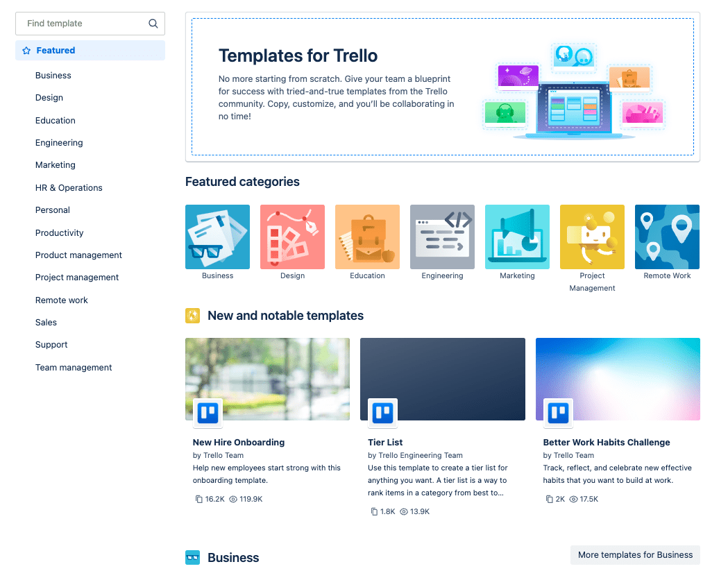
Task: Click the 'New and notable templates' heading
Action: point(285,316)
